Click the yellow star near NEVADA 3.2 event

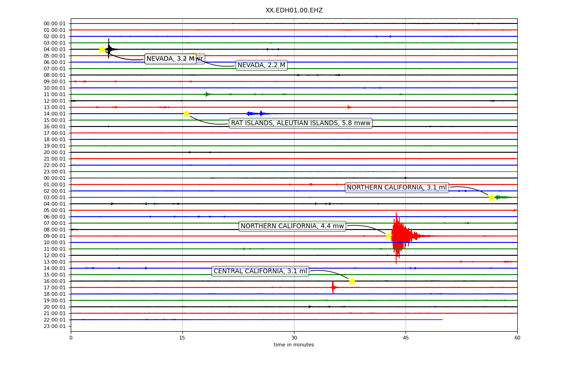(x=102, y=49)
